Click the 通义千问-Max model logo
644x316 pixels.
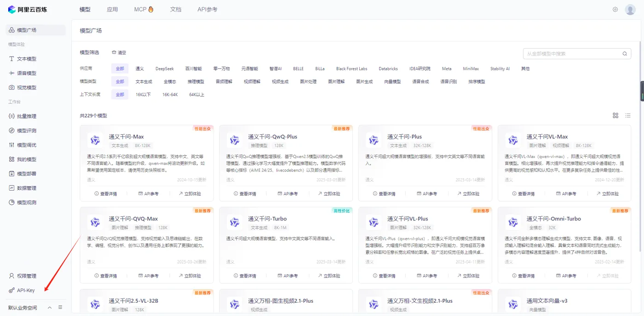coord(95,140)
